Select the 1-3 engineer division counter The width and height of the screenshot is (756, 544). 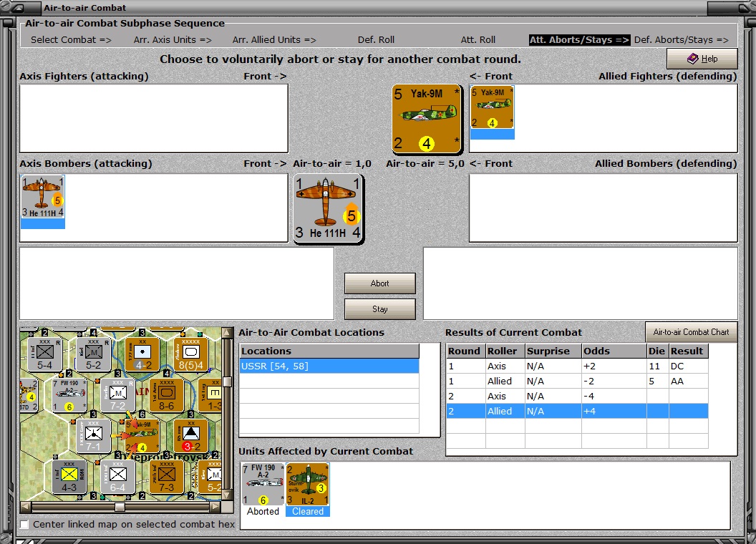pos(210,395)
